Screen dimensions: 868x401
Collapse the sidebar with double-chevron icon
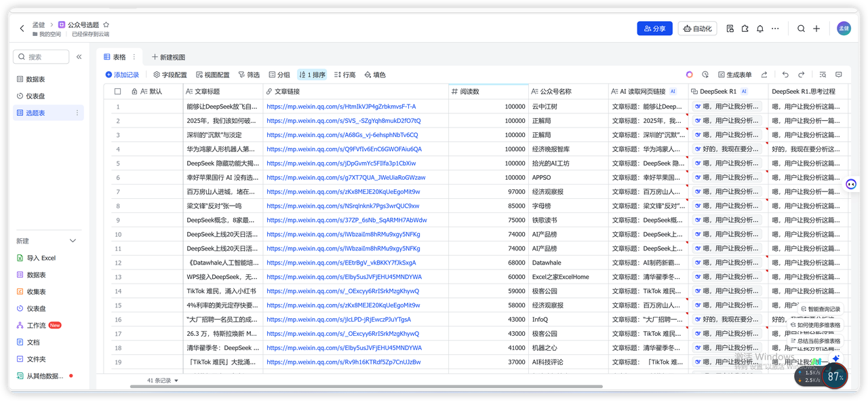(79, 57)
